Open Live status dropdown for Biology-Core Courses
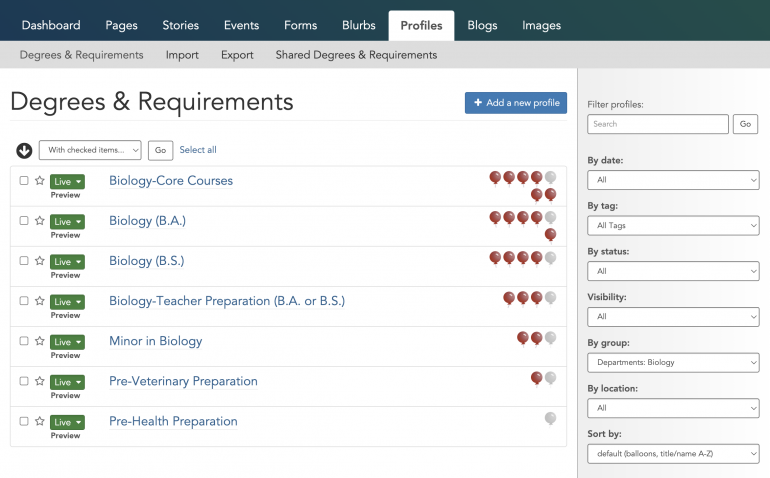 67,181
